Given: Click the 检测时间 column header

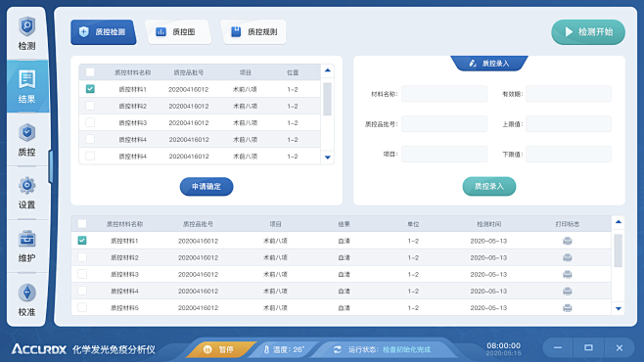Looking at the screenshot, I should (488, 224).
